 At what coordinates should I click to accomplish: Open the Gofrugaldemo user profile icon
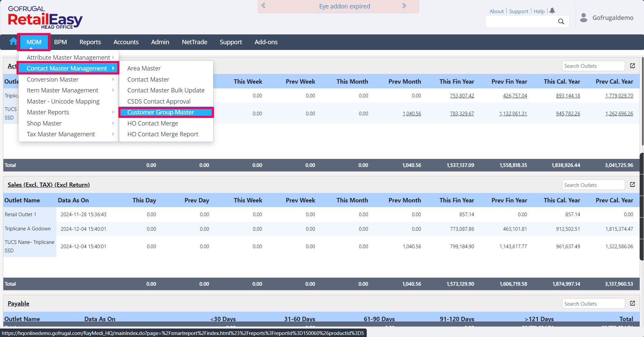pos(584,18)
